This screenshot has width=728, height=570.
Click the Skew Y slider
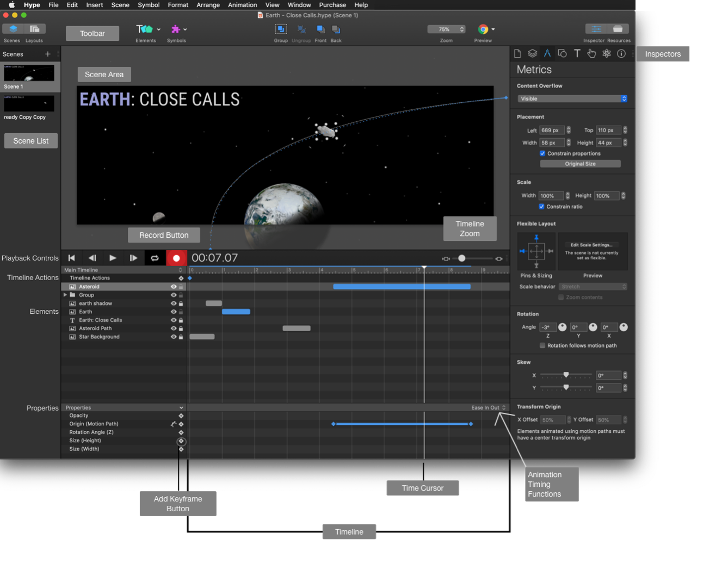click(x=566, y=388)
